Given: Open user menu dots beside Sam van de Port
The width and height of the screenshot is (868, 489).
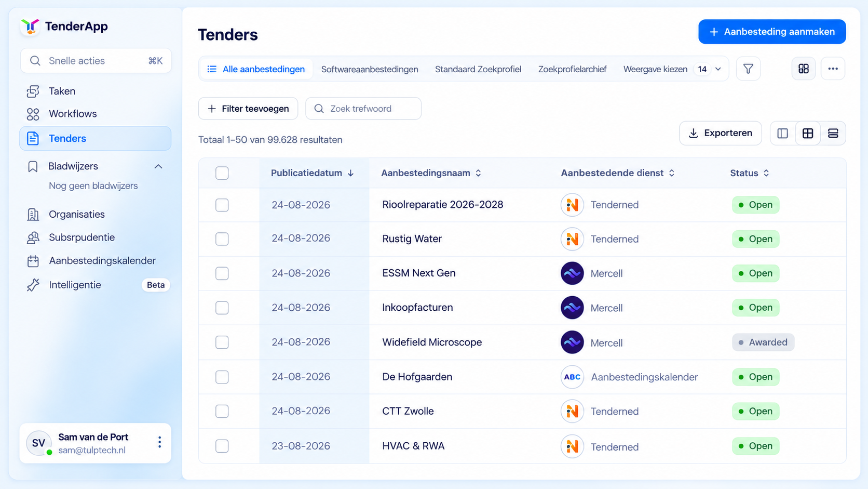Looking at the screenshot, I should (x=159, y=442).
